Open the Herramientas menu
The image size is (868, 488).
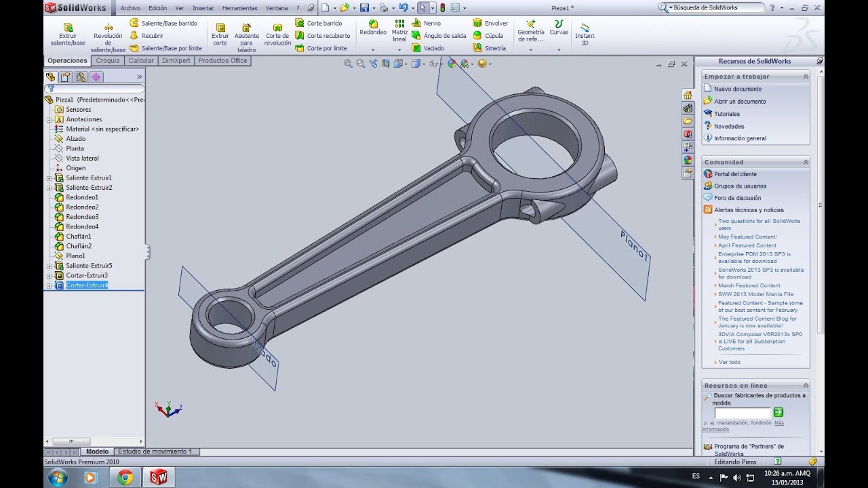[x=239, y=8]
